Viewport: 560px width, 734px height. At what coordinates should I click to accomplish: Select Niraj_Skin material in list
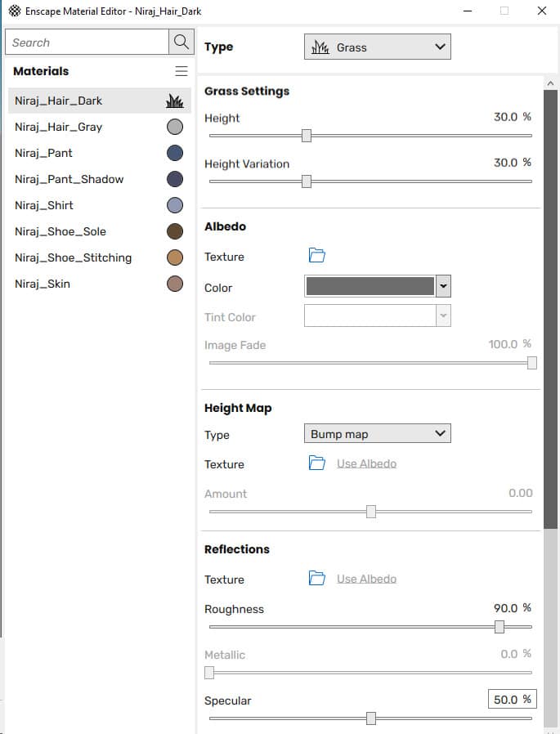coord(43,284)
